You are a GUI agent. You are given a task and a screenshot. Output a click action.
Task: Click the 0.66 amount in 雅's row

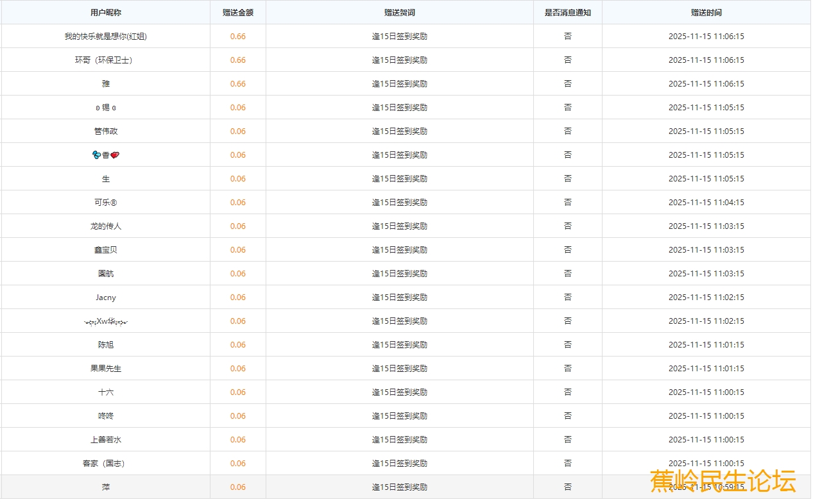[237, 84]
